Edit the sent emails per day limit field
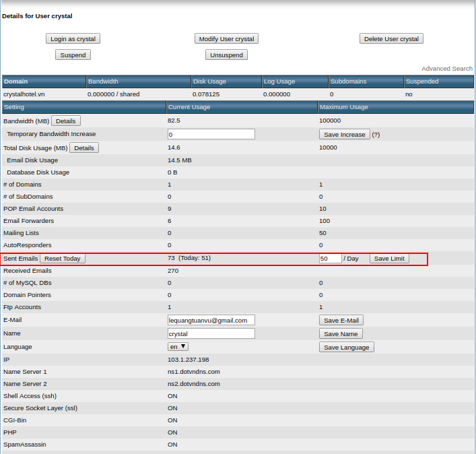 tap(330, 259)
